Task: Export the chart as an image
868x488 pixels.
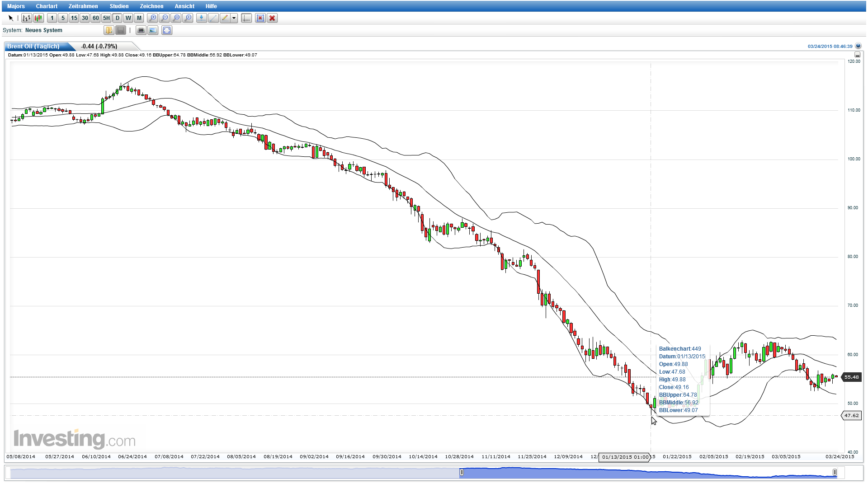Action: (x=153, y=30)
